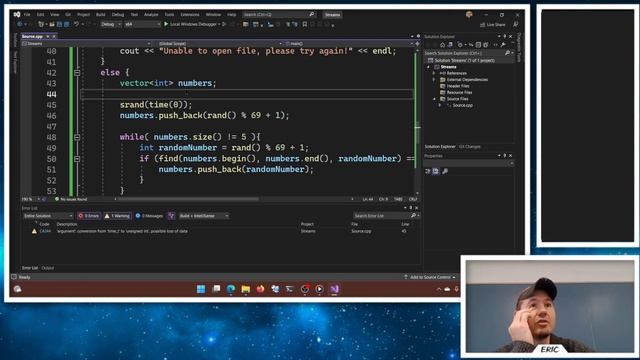Open the x64 platform dropdown
This screenshot has height=360, width=640.
(142, 24)
